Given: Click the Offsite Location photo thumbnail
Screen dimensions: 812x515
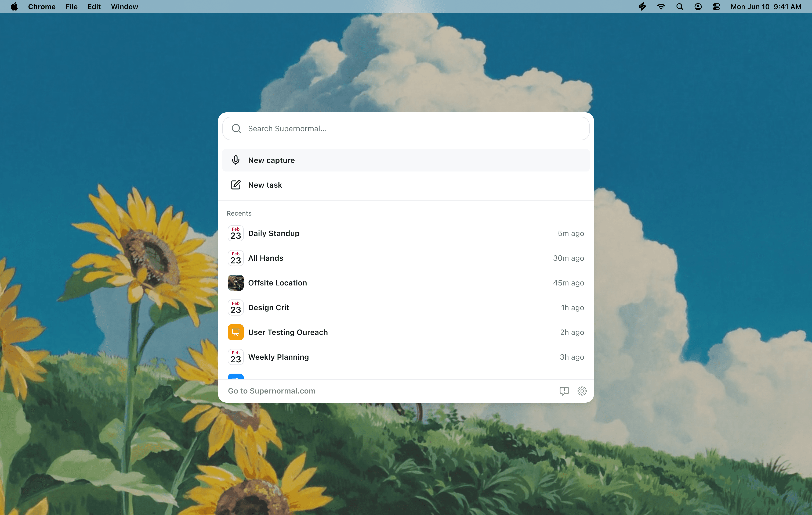Looking at the screenshot, I should click(x=236, y=283).
